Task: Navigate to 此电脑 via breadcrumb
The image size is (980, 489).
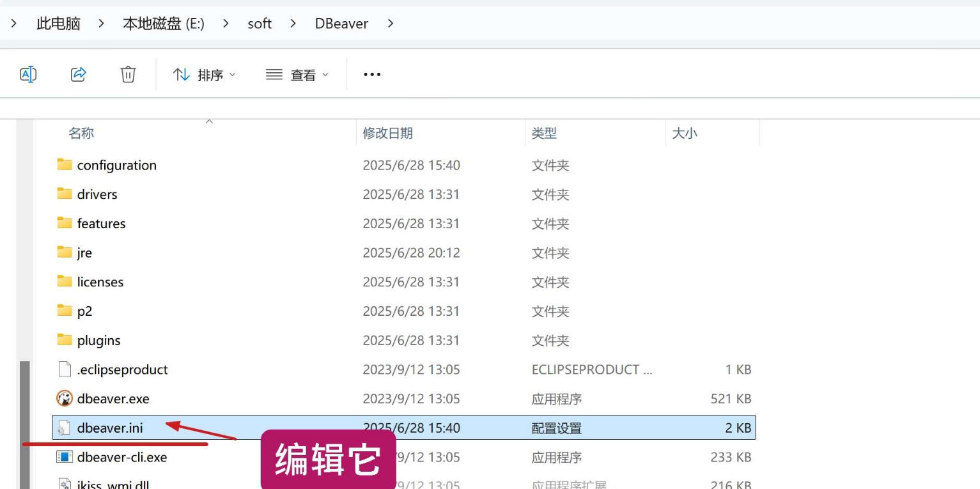Action: [58, 23]
